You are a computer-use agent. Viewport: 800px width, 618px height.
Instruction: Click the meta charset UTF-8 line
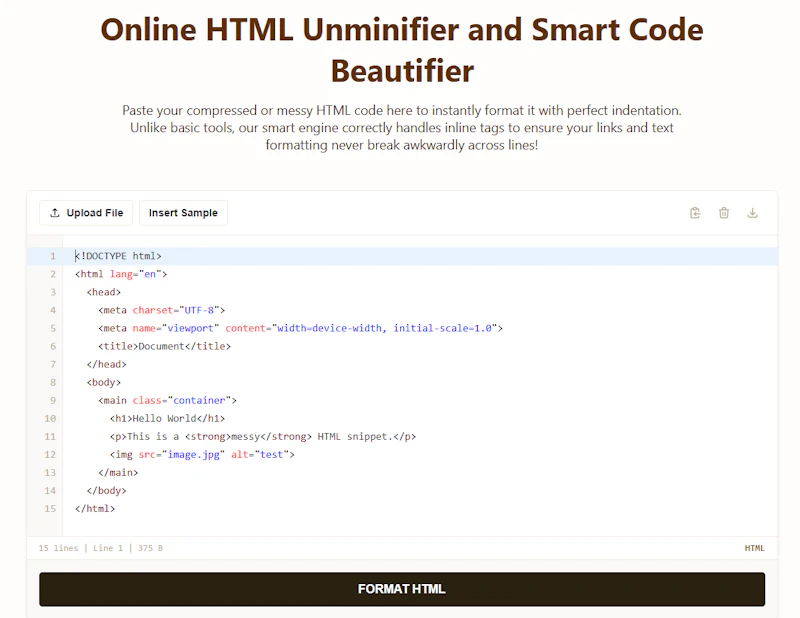click(161, 310)
